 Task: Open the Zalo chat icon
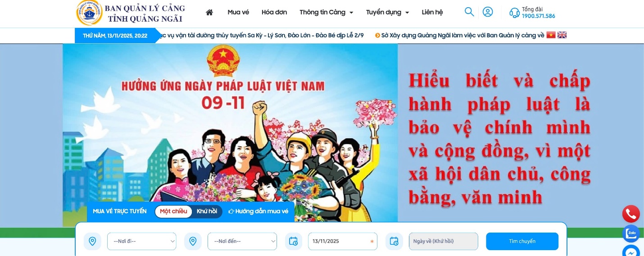(631, 234)
